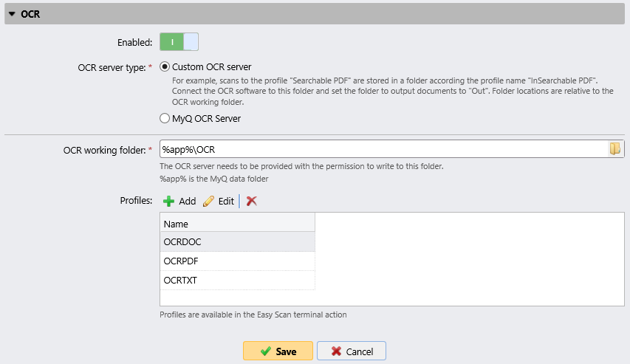Click the OCR section header title
Image resolution: width=630 pixels, height=364 pixels.
click(30, 14)
